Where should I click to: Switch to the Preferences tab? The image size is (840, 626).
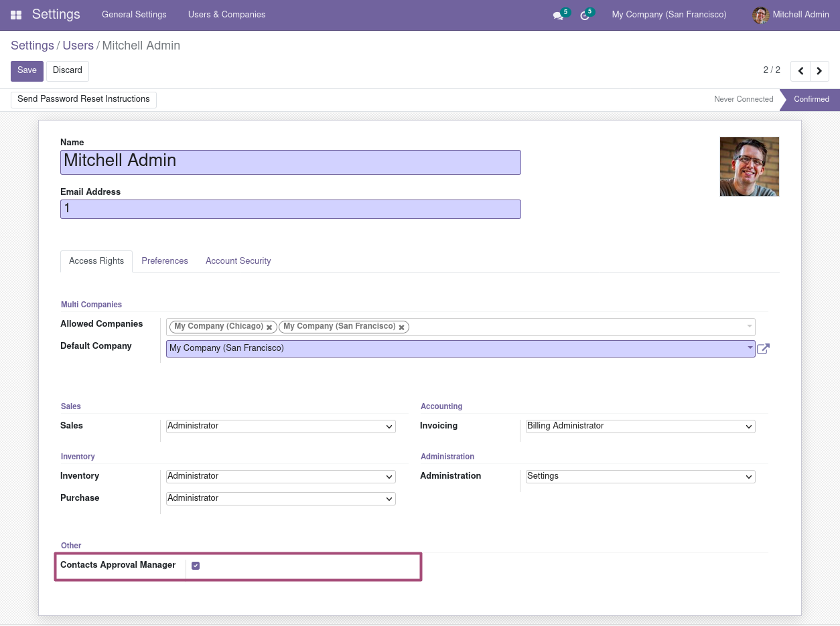point(165,261)
